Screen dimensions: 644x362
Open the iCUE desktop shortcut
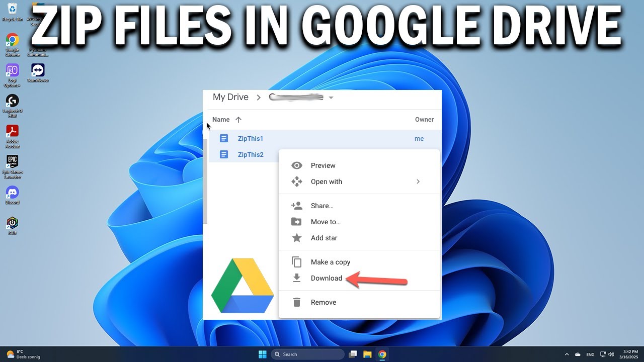point(12,226)
